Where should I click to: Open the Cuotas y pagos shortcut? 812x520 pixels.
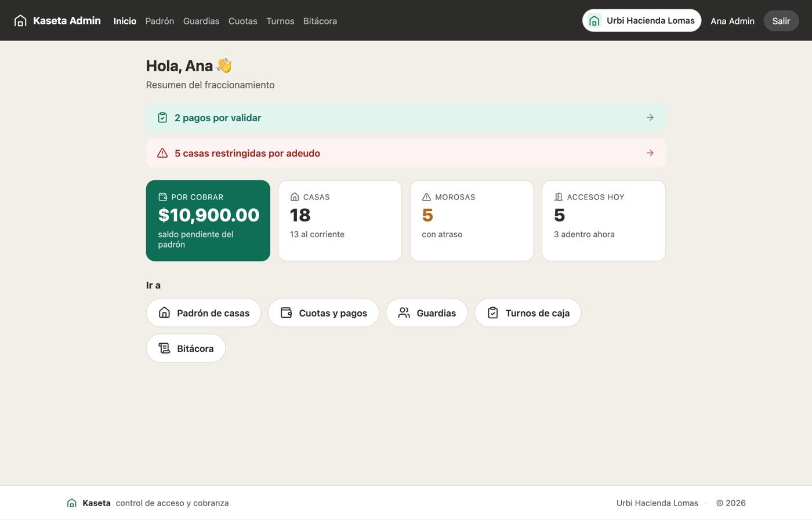pos(324,313)
